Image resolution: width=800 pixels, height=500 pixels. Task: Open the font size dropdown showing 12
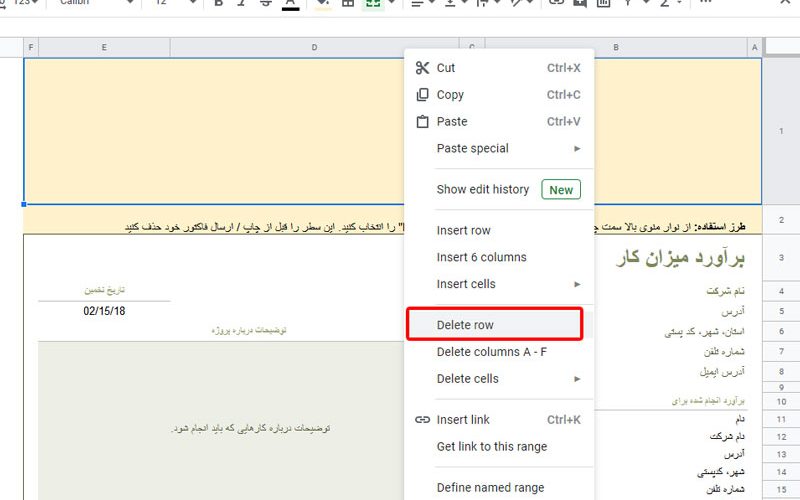[x=173, y=4]
